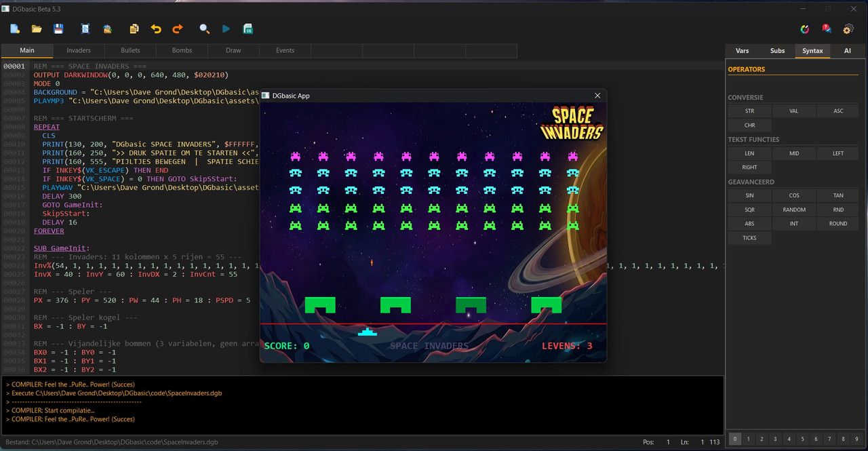Viewport: 868px width, 451px height.
Task: Close the DGbasic App game window
Action: tap(597, 96)
